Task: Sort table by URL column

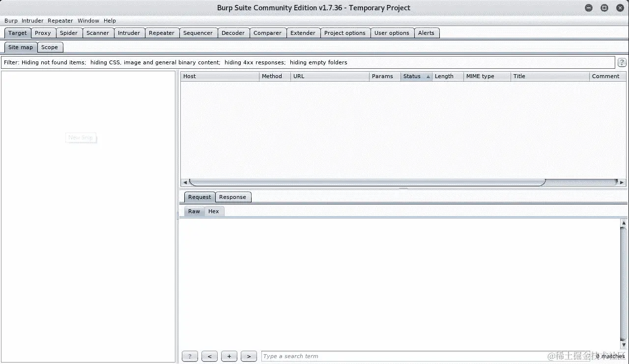Action: click(x=330, y=76)
